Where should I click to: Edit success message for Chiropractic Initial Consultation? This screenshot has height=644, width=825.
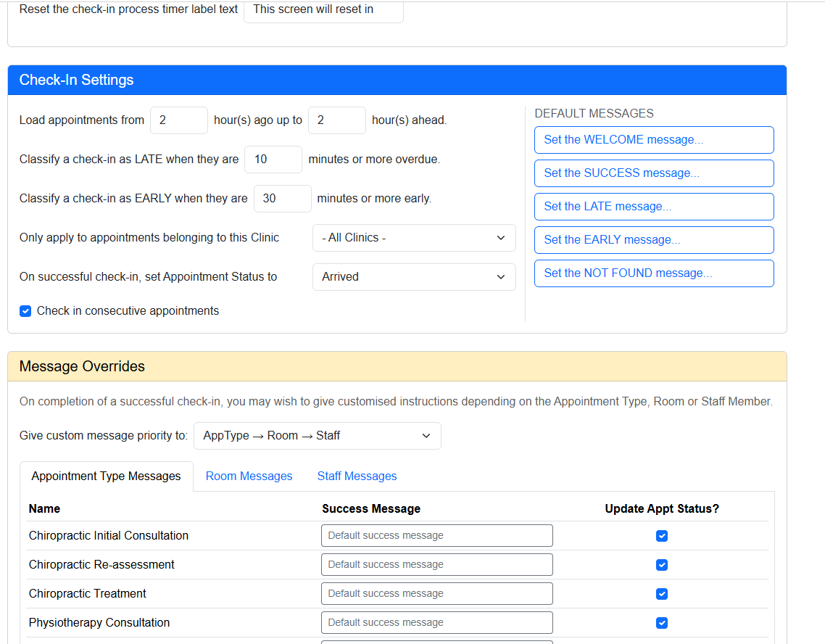coord(436,536)
